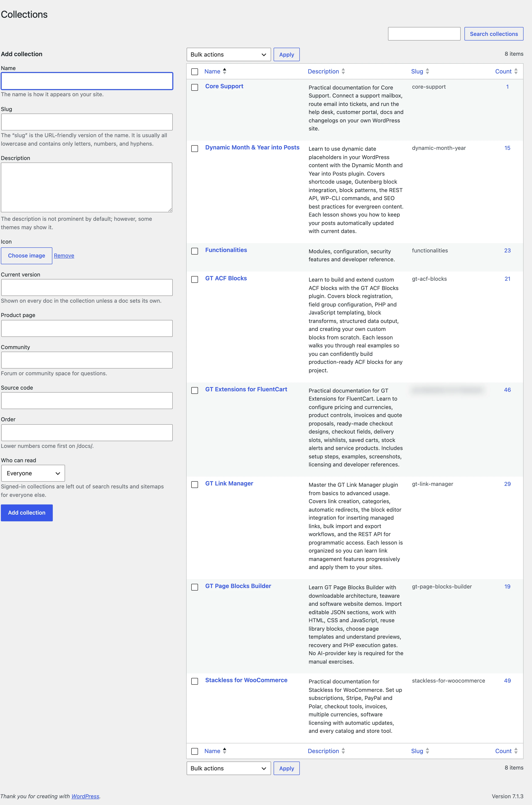This screenshot has width=532, height=805.
Task: Select Dynamic Month & Year into Posts checkbox
Action: coord(195,149)
